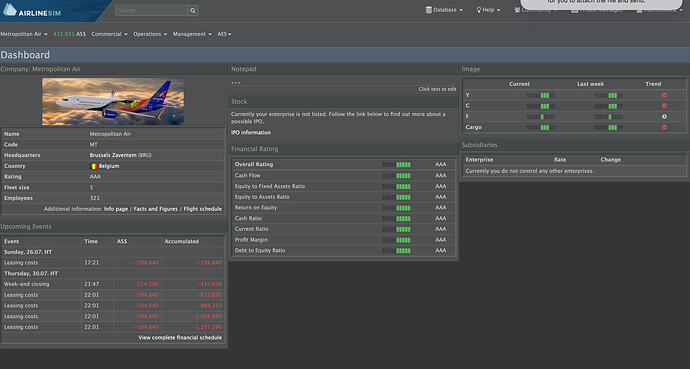Click the Cash Ratio label
Viewport: 690px width, 369px height.
click(248, 218)
